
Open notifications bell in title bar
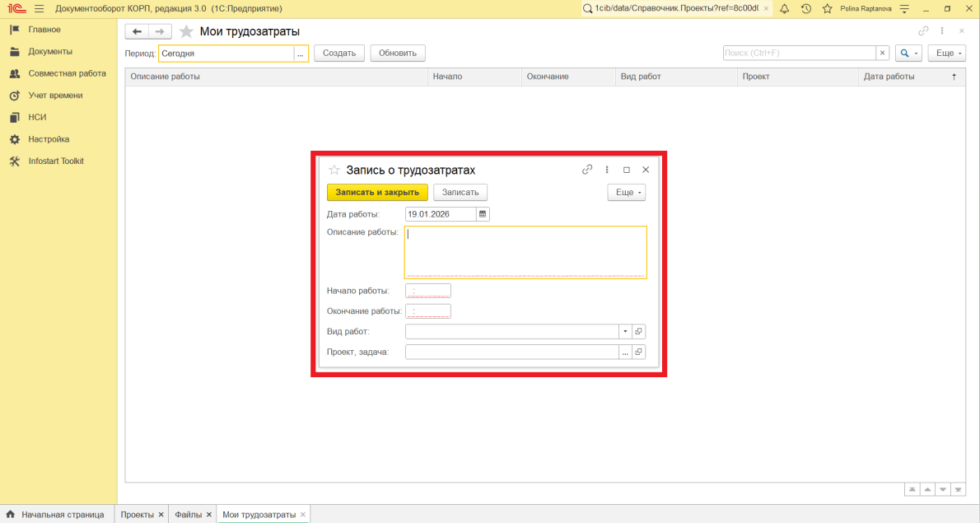point(784,8)
